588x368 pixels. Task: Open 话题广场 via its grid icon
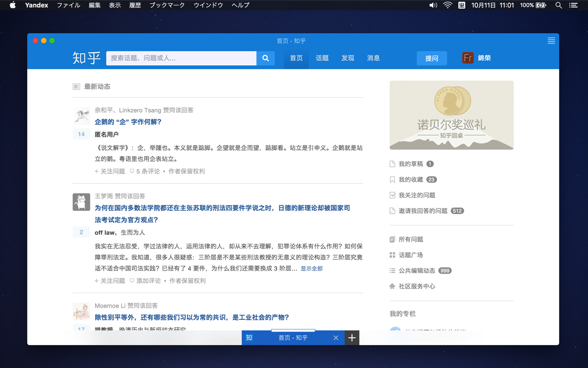click(393, 255)
